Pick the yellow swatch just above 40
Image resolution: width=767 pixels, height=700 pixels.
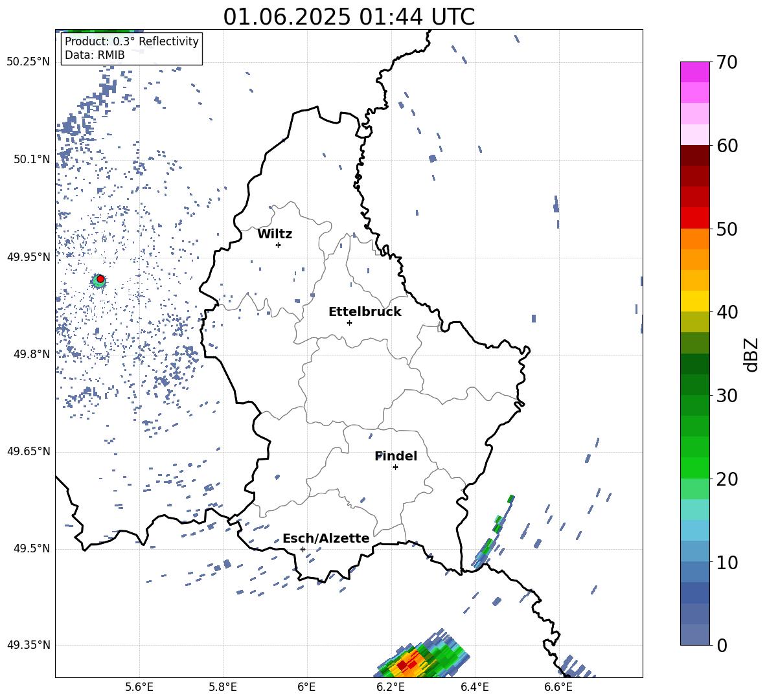pyautogui.click(x=694, y=302)
